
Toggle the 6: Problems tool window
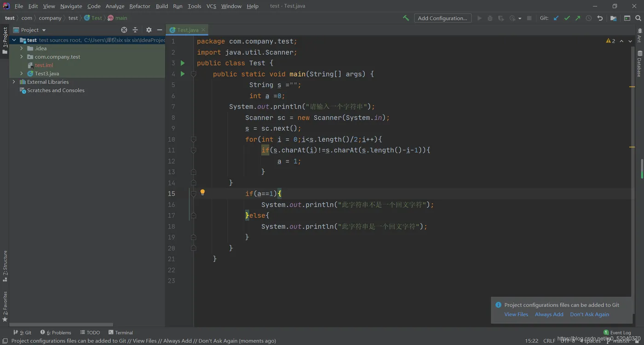pos(56,333)
